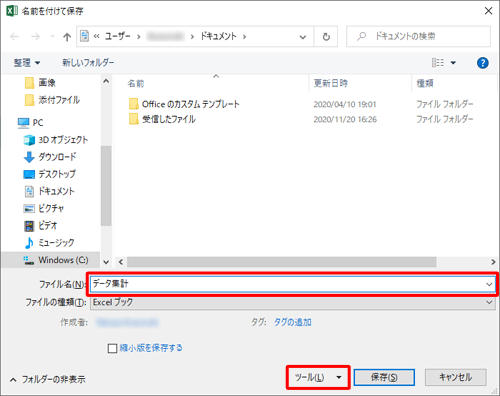
Task: Click the Back navigation arrow
Action: pyautogui.click(x=15, y=36)
